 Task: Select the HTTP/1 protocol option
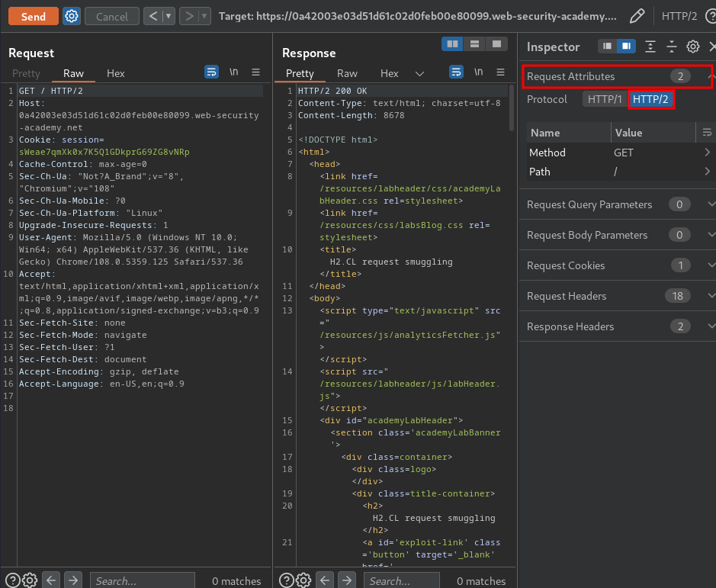605,99
